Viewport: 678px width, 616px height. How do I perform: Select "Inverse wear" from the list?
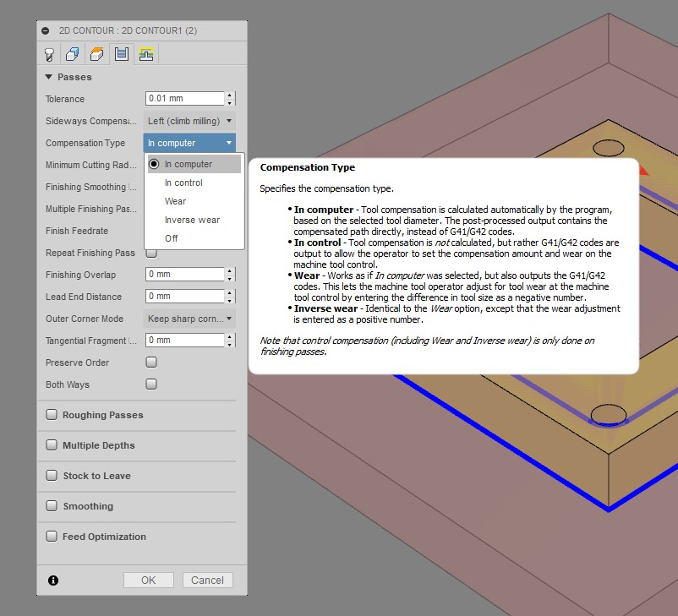point(192,220)
